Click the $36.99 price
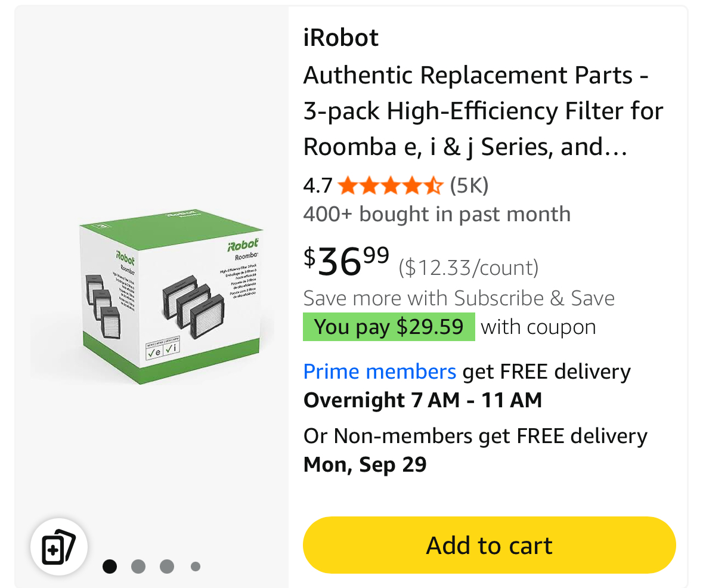 coord(346,261)
